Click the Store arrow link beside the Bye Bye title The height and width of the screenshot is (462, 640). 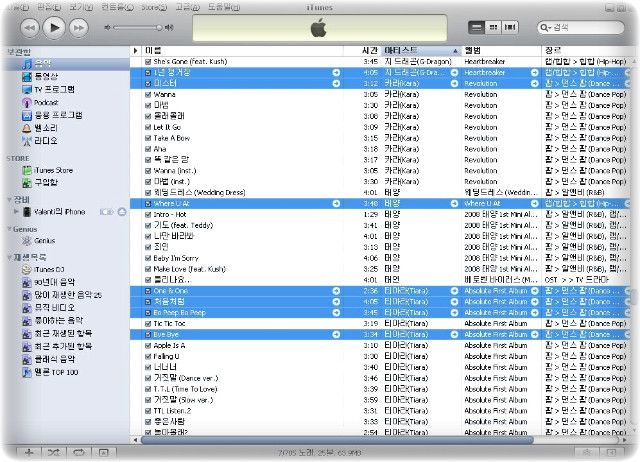point(336,335)
